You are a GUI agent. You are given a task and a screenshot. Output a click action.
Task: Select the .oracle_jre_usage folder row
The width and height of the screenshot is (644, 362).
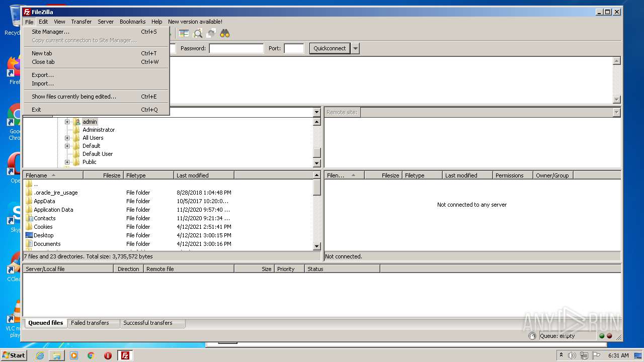[128, 193]
